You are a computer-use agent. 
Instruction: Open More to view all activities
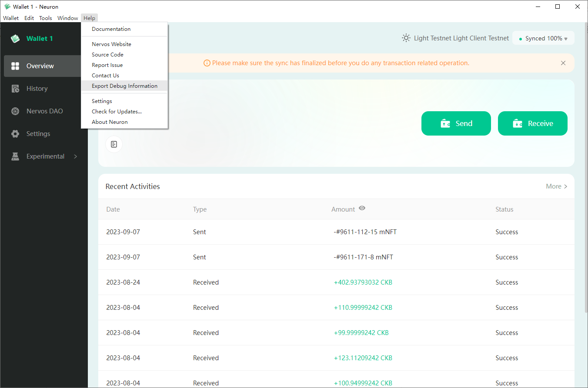click(x=556, y=186)
